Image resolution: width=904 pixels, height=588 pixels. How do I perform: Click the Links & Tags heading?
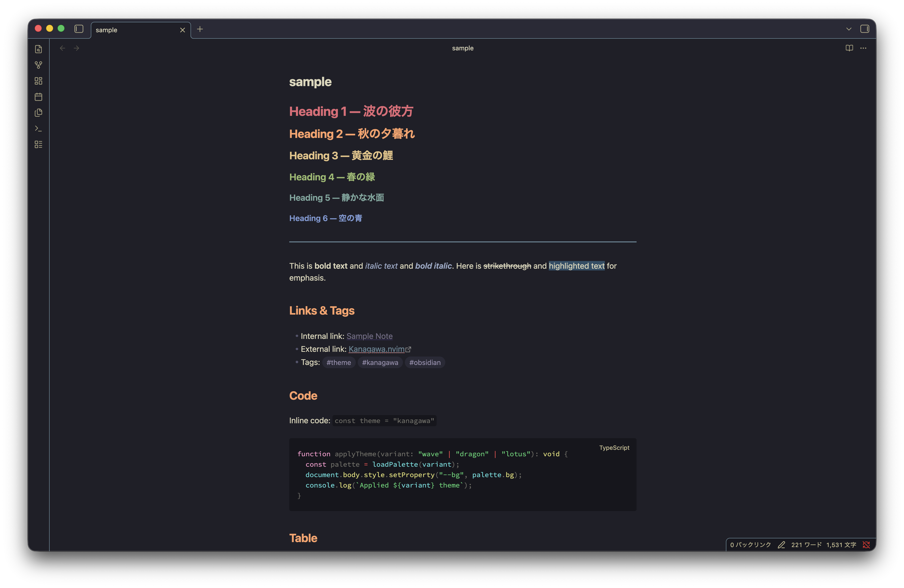[322, 311]
